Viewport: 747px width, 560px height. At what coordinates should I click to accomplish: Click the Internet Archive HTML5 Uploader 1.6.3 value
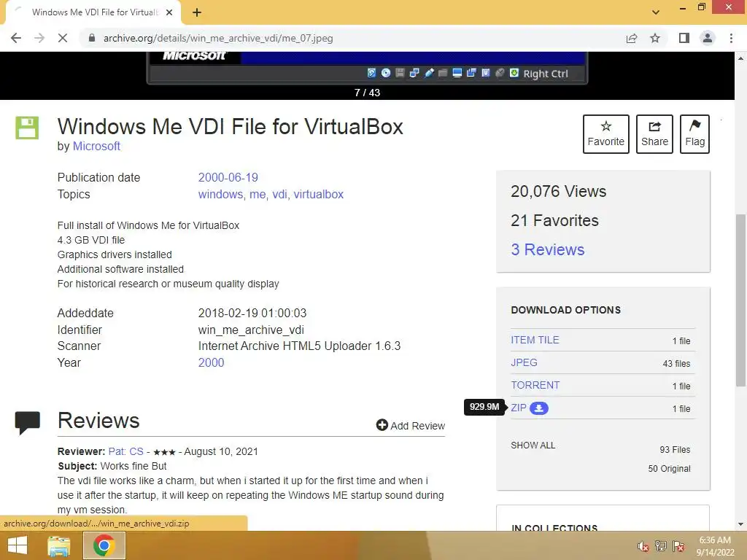(x=299, y=346)
